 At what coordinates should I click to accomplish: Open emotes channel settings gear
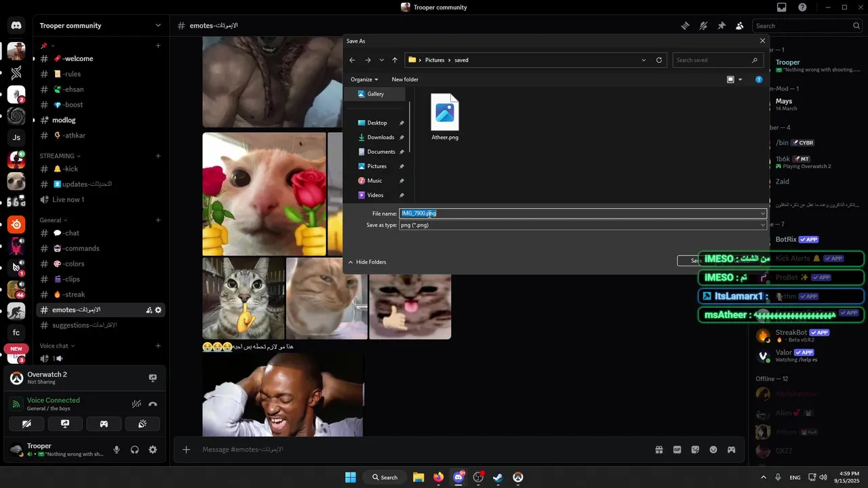158,310
